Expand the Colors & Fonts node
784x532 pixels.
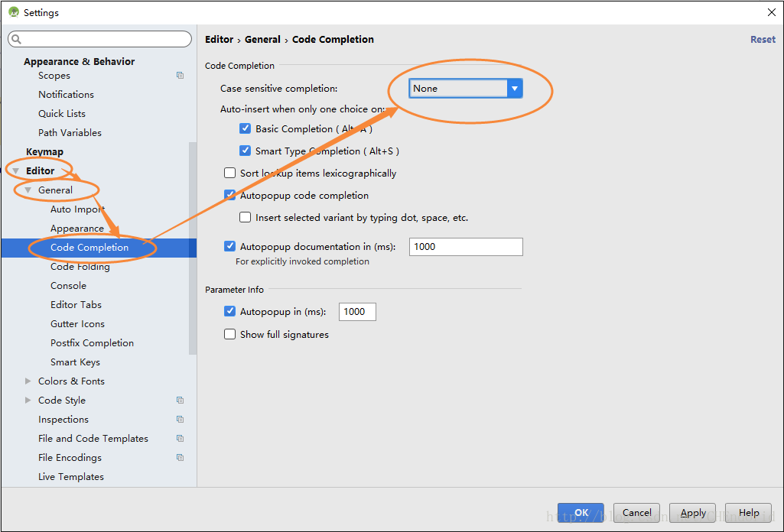click(28, 381)
